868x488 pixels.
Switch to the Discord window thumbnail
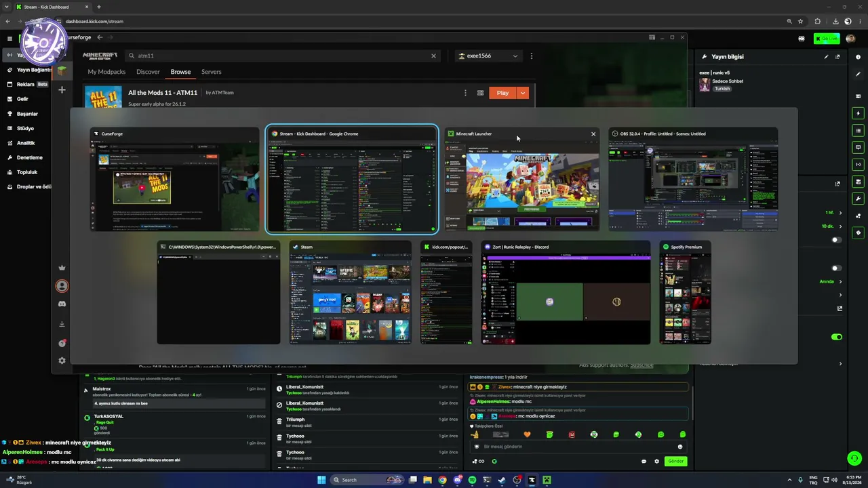(x=566, y=293)
